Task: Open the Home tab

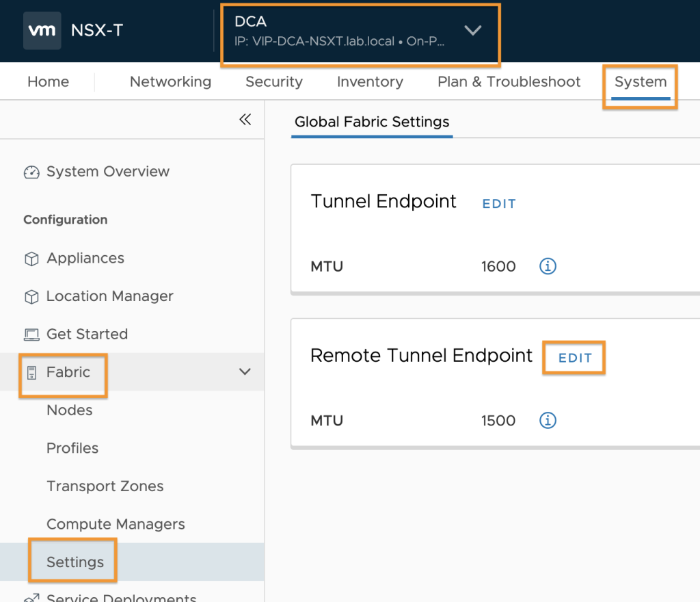Action: tap(49, 81)
